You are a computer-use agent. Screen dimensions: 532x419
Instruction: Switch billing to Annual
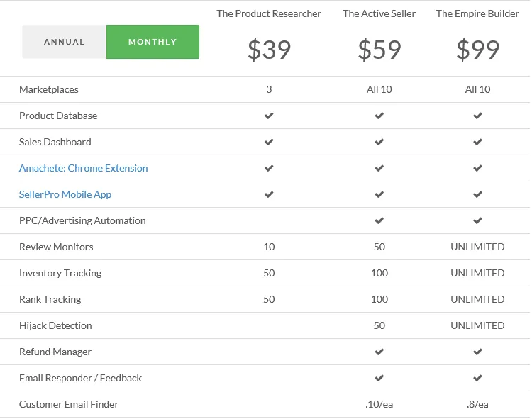coord(64,42)
